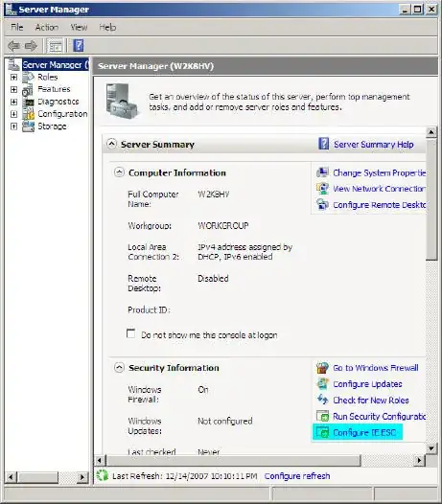The width and height of the screenshot is (442, 504).
Task: Click the Configure Remote Desktop icon
Action: tap(323, 204)
